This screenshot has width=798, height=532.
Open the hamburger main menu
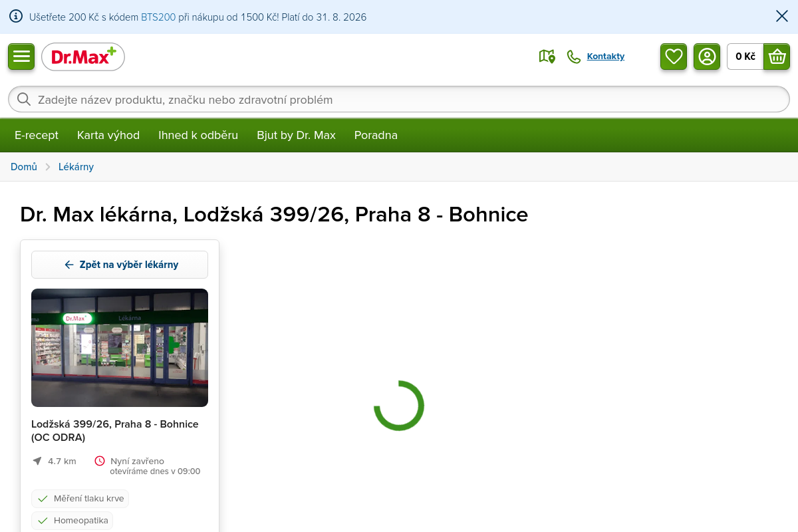pos(21,57)
